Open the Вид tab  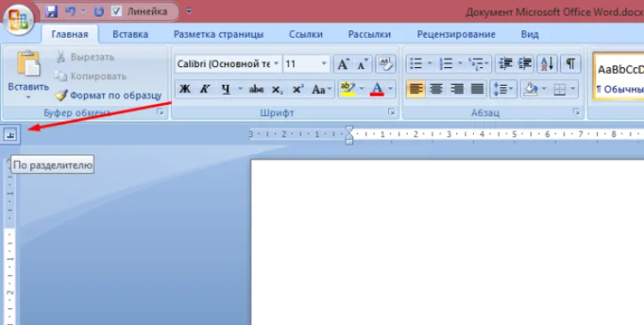pyautogui.click(x=529, y=34)
